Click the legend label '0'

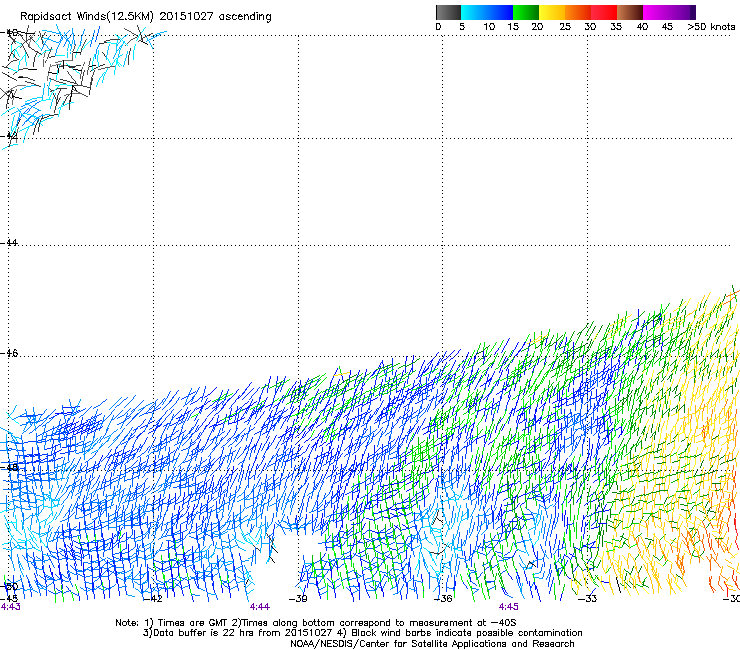tap(438, 27)
